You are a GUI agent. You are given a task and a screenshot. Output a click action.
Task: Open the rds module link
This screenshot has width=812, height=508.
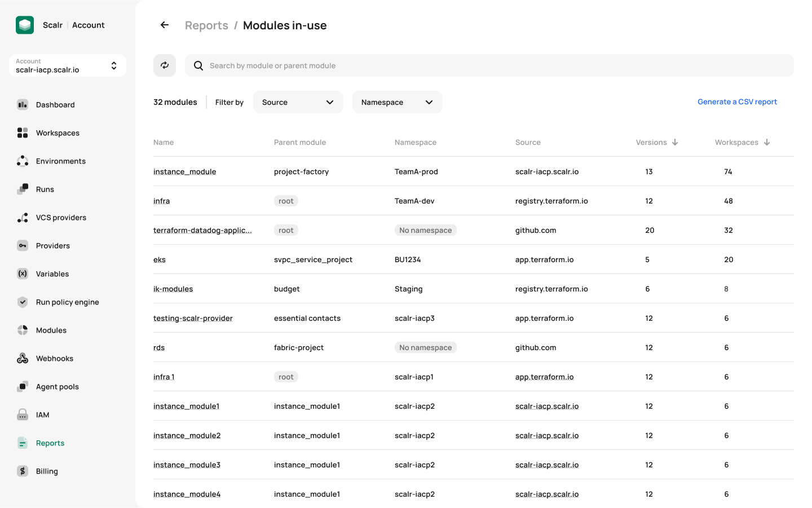(159, 347)
